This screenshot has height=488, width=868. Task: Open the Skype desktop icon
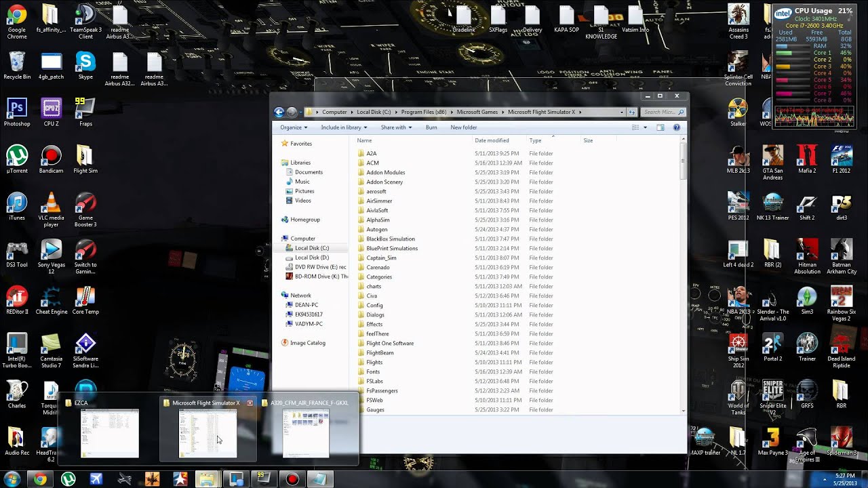pyautogui.click(x=85, y=65)
